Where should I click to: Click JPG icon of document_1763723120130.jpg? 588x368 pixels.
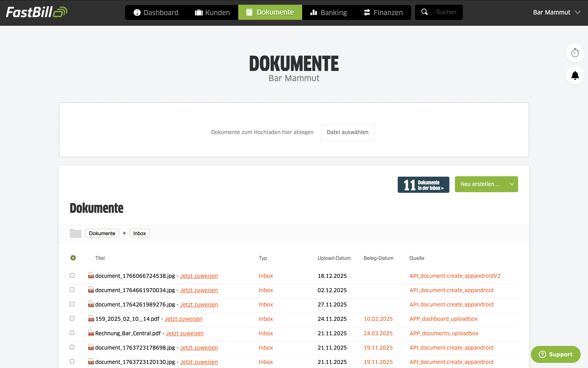(91, 362)
